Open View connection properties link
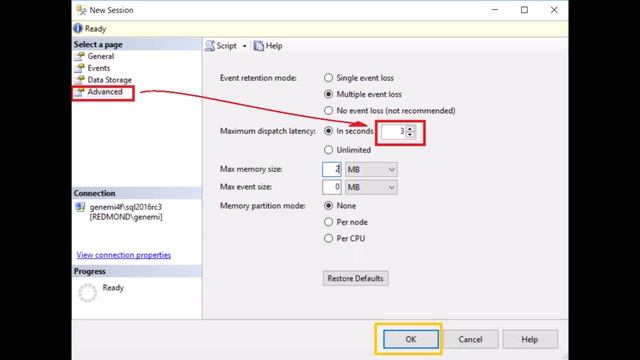Image resolution: width=640 pixels, height=360 pixels. 124,255
